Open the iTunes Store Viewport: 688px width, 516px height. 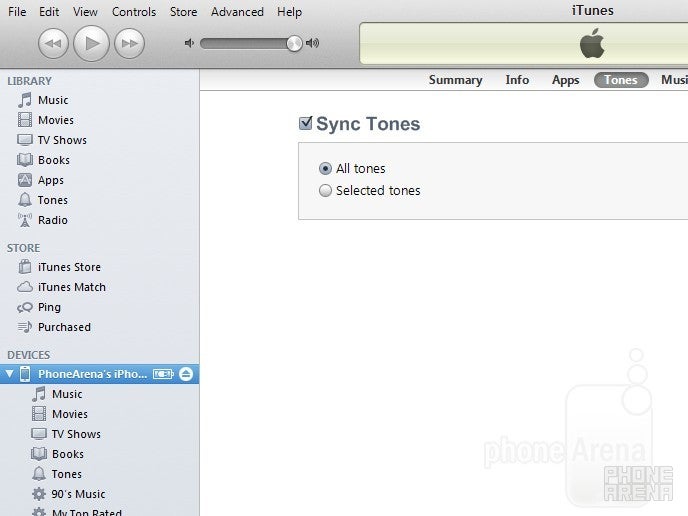tap(59, 267)
